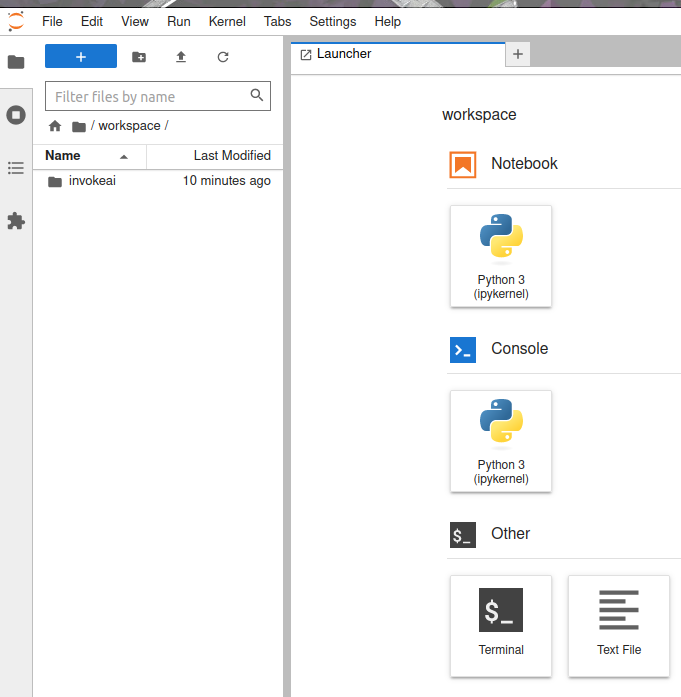Open Running Terminals and Kernels panel

16,115
